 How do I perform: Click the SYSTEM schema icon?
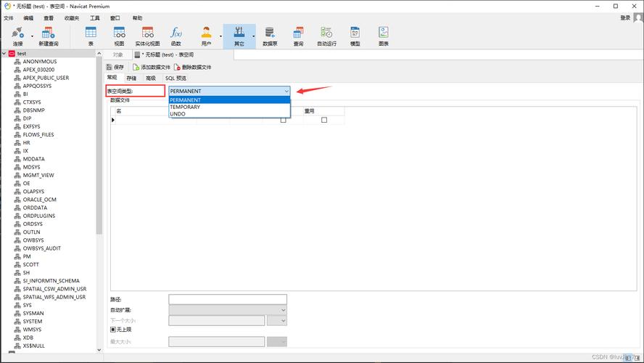[x=17, y=322]
